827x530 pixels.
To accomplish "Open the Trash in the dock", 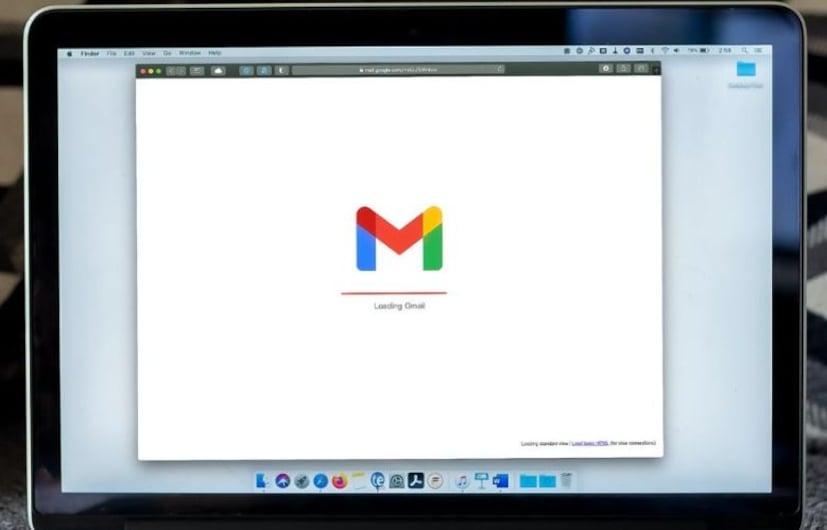I will click(x=567, y=481).
